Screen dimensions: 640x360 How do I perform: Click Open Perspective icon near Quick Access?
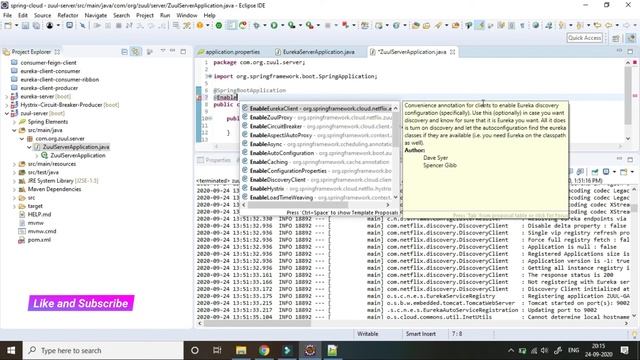click(x=616, y=38)
